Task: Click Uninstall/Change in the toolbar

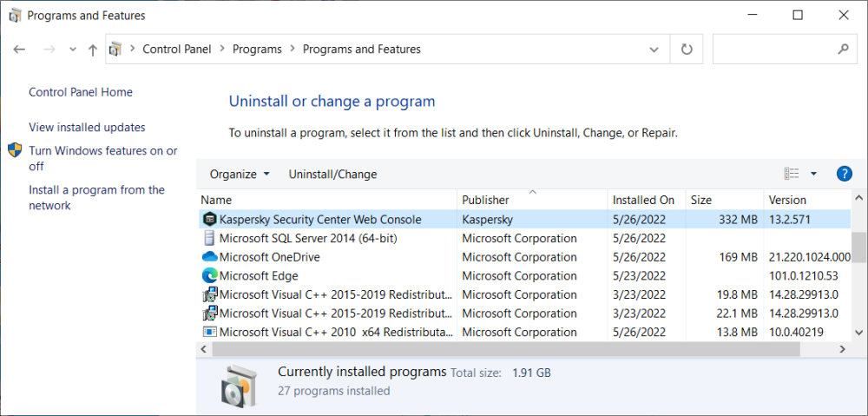Action: click(332, 174)
